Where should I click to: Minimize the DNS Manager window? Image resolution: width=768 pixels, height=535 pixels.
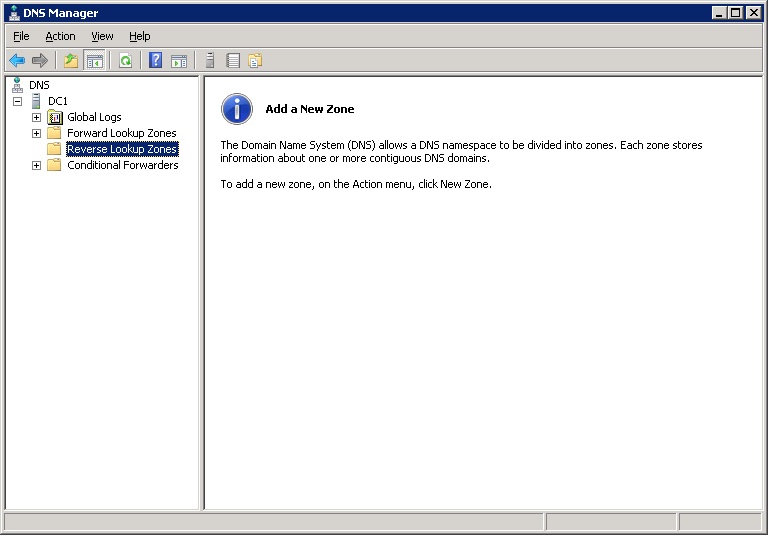719,13
